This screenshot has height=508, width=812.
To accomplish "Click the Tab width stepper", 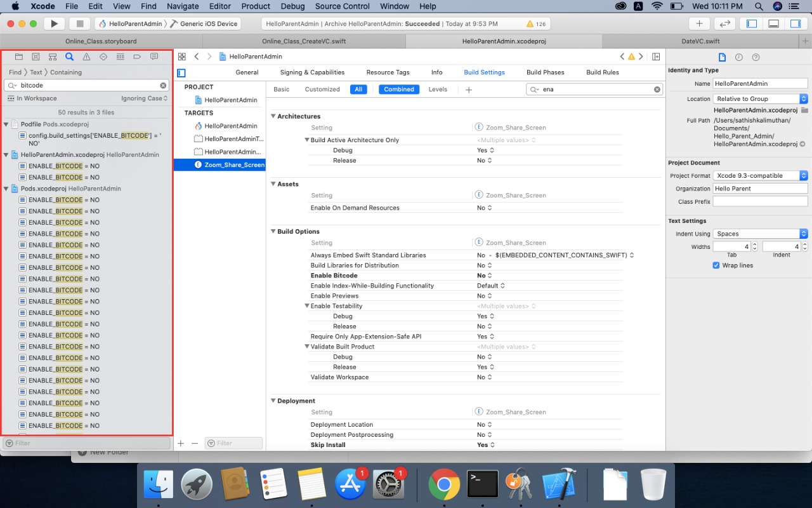I will (x=756, y=246).
